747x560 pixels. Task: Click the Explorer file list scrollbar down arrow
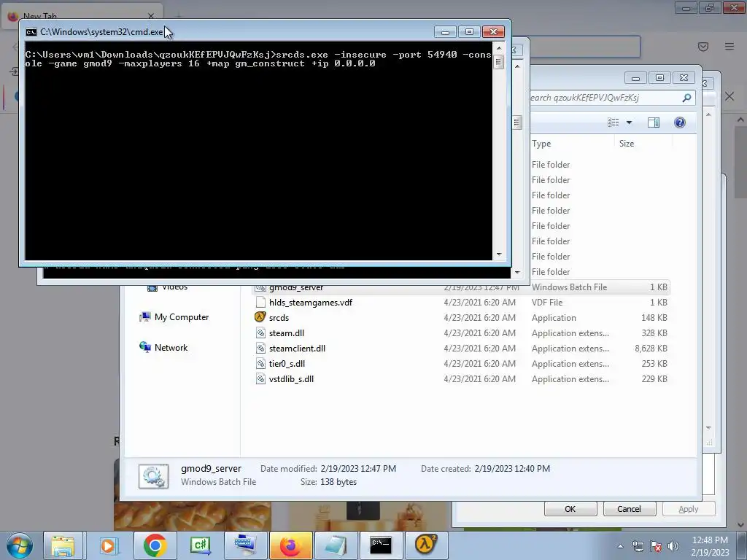coord(708,427)
